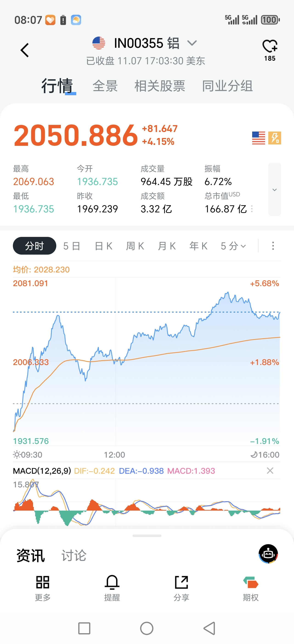The image size is (294, 644).
Task: Switch to the 全景 tab
Action: click(x=105, y=86)
